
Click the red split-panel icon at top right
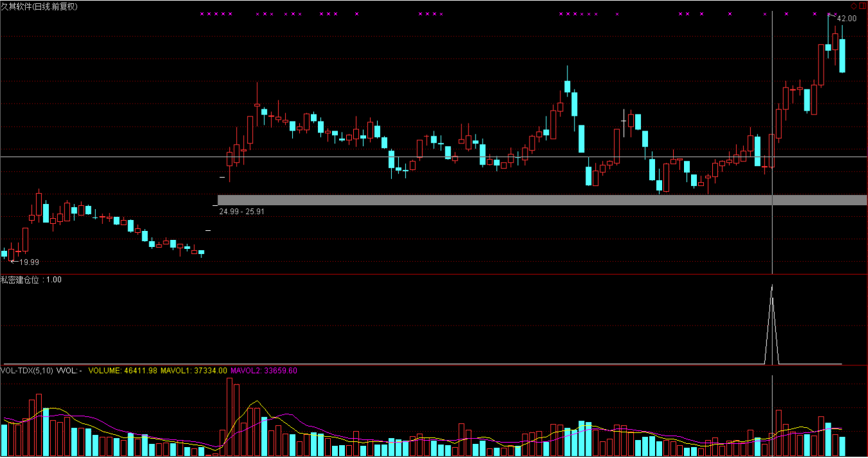coord(863,6)
